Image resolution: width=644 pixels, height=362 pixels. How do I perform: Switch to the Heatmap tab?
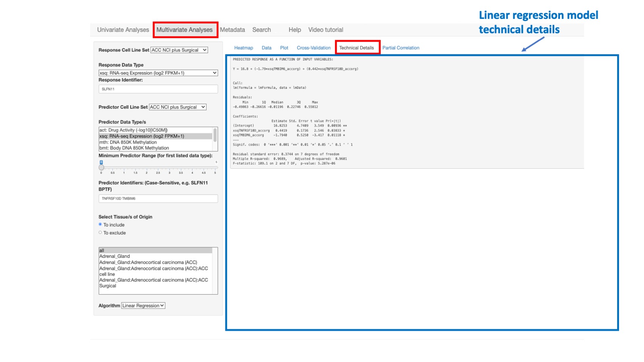click(x=243, y=48)
